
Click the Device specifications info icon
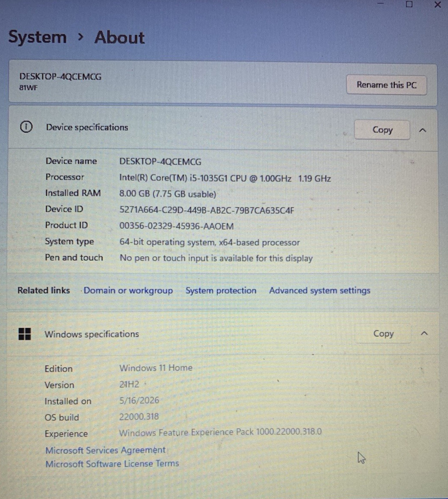pyautogui.click(x=26, y=127)
